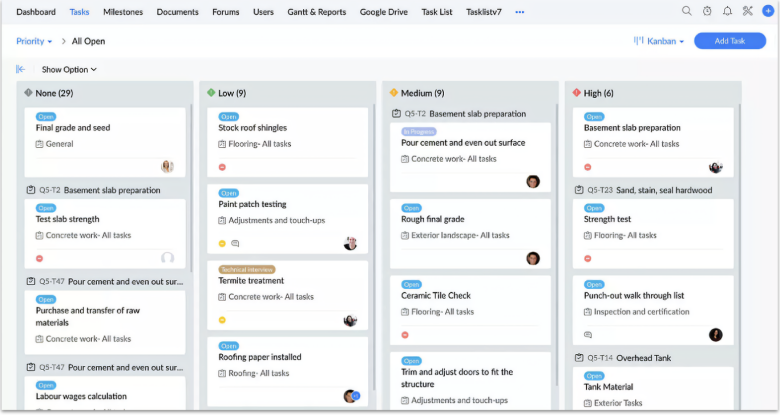Click the Add Task button
The image size is (780, 415).
click(x=730, y=41)
